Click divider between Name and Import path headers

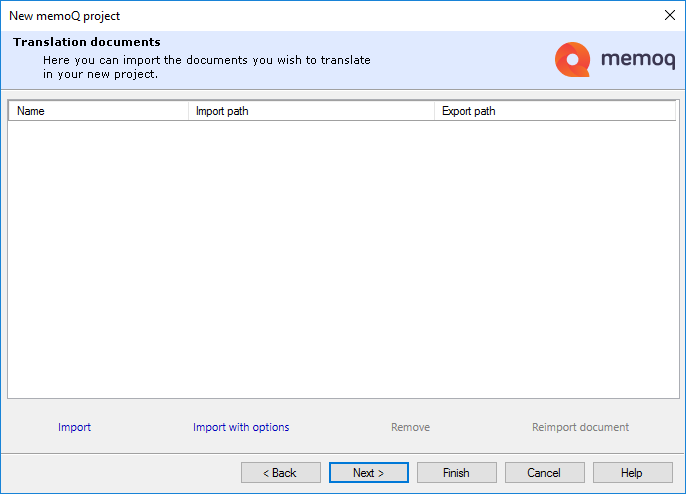pyautogui.click(x=188, y=111)
